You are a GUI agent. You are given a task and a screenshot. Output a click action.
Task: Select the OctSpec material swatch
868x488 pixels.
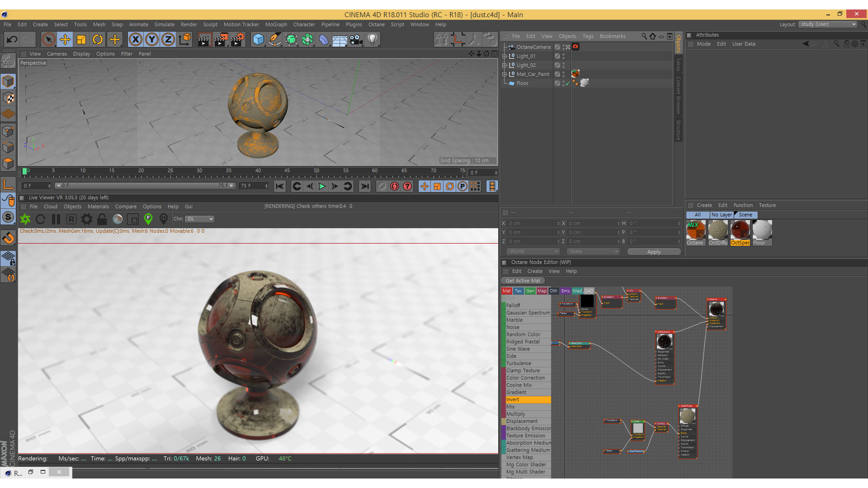740,233
